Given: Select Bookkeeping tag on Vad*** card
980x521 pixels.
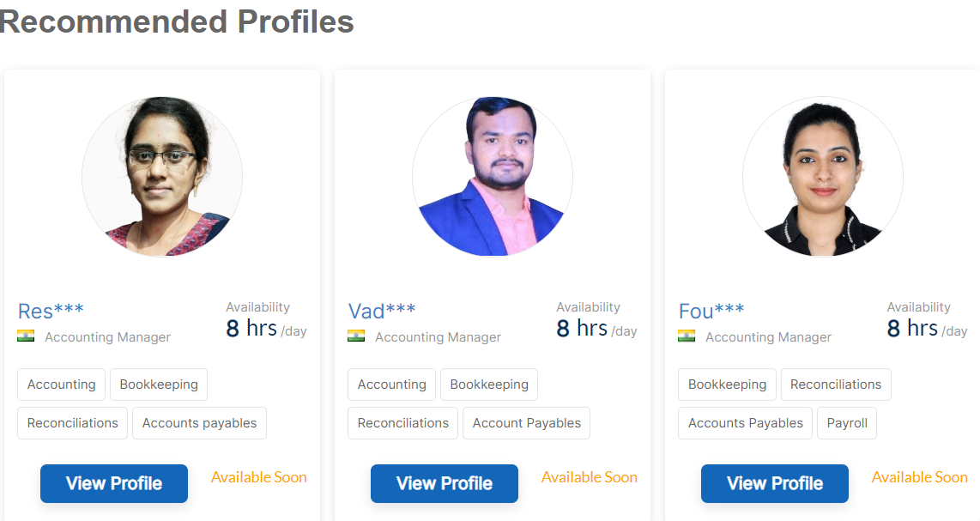Looking at the screenshot, I should (489, 385).
